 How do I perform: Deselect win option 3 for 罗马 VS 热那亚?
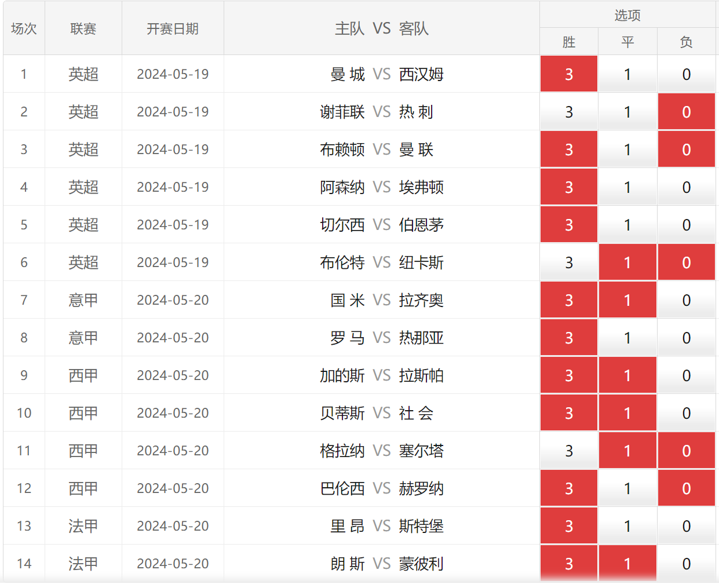click(569, 338)
